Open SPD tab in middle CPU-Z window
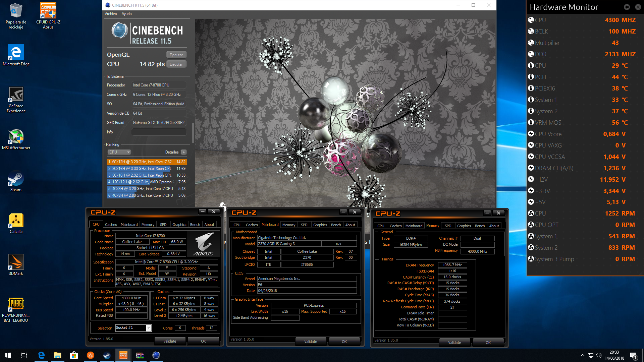 click(x=304, y=225)
